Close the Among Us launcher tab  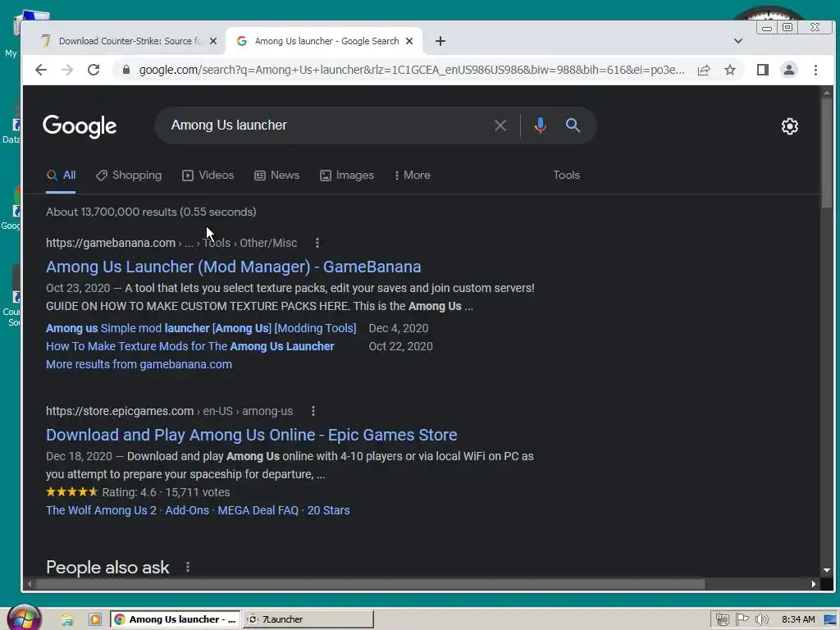(409, 41)
